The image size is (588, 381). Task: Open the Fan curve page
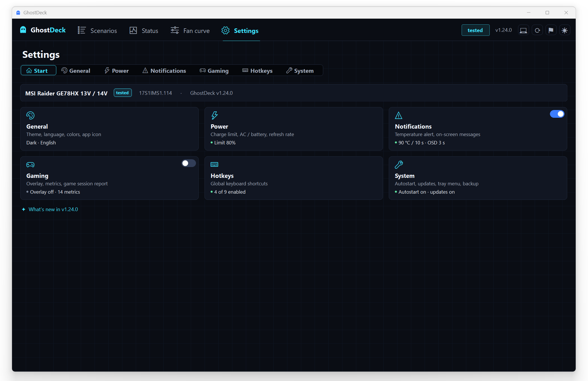tap(190, 31)
